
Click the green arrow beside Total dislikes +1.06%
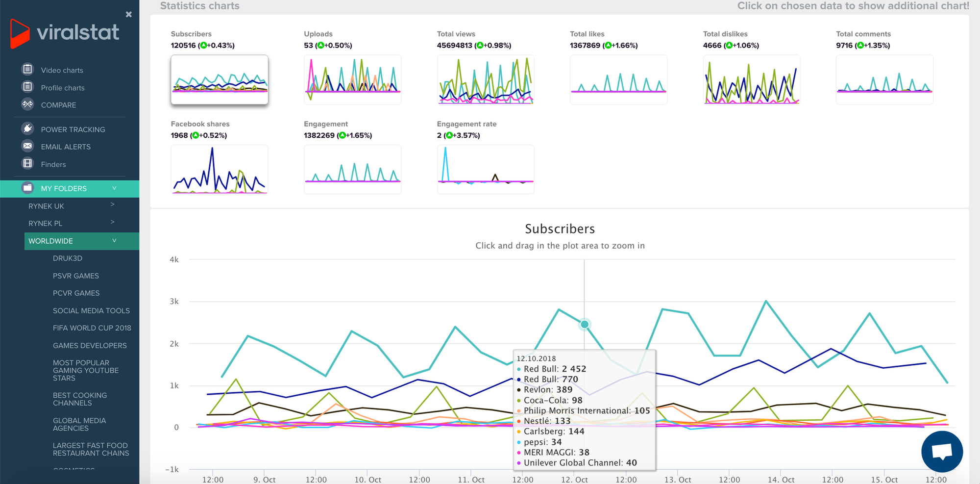pyautogui.click(x=729, y=46)
